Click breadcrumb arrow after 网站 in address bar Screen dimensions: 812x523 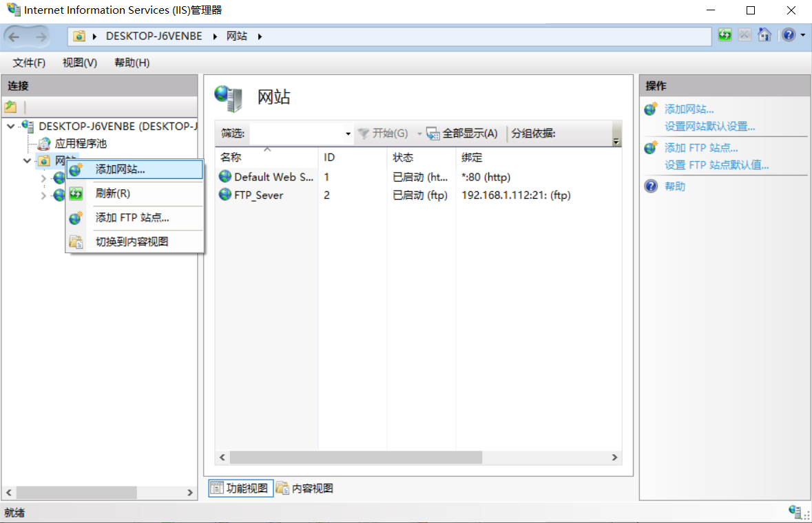pyautogui.click(x=260, y=36)
